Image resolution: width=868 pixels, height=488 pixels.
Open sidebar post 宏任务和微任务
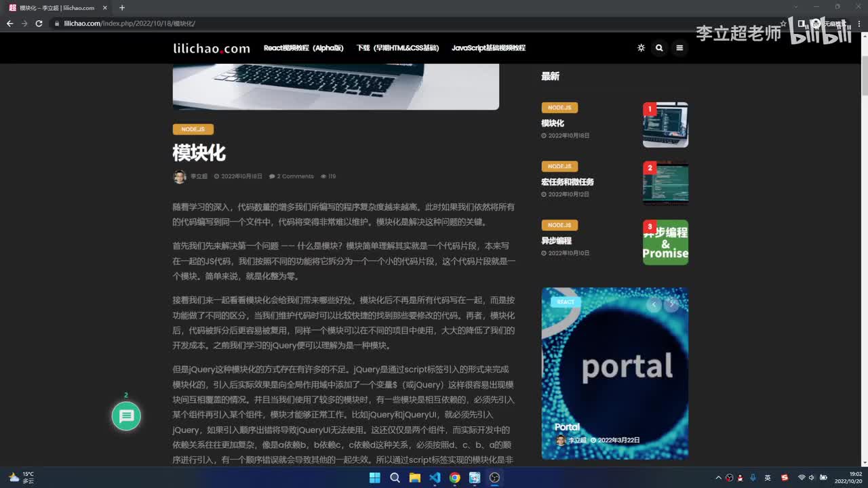pos(568,182)
